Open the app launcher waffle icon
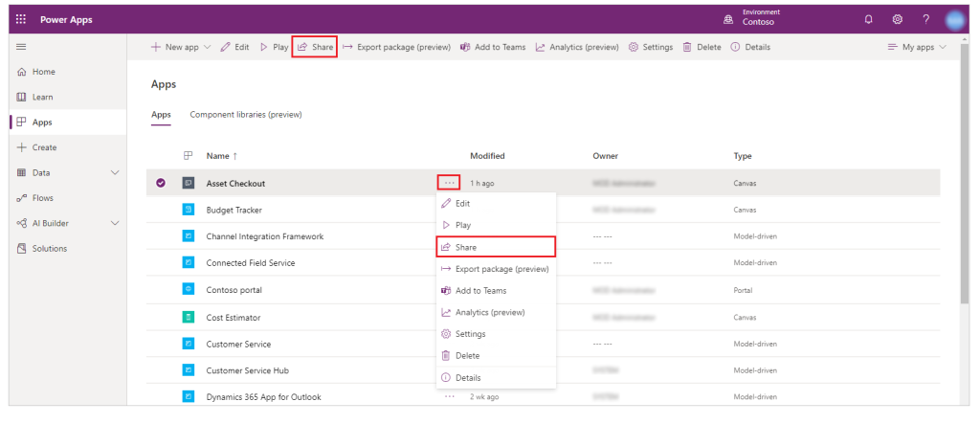Viewport: 980px width, 424px height. point(21,18)
